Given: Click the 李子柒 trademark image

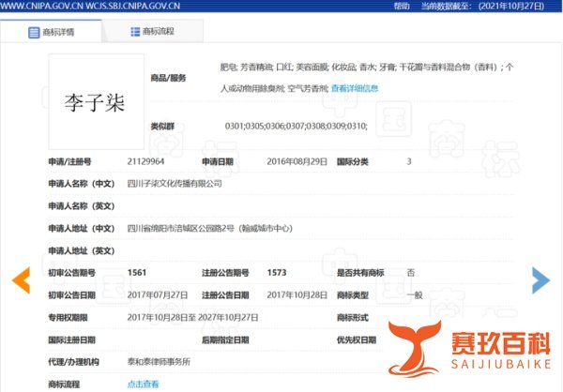Looking at the screenshot, I should 97,101.
